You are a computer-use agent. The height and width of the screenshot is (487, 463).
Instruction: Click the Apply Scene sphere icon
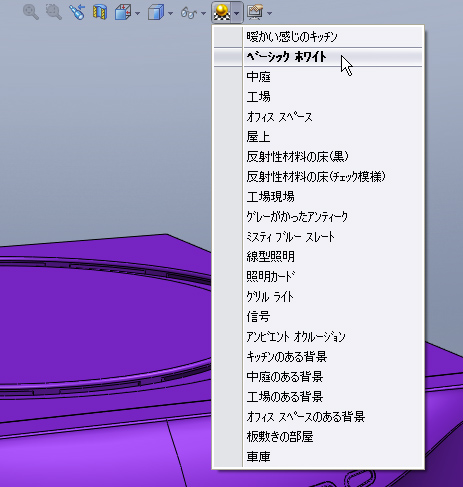click(x=222, y=13)
